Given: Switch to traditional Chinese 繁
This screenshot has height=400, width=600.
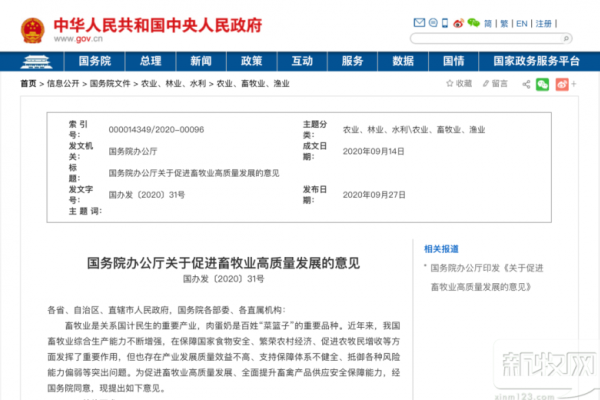Looking at the screenshot, I should (504, 24).
